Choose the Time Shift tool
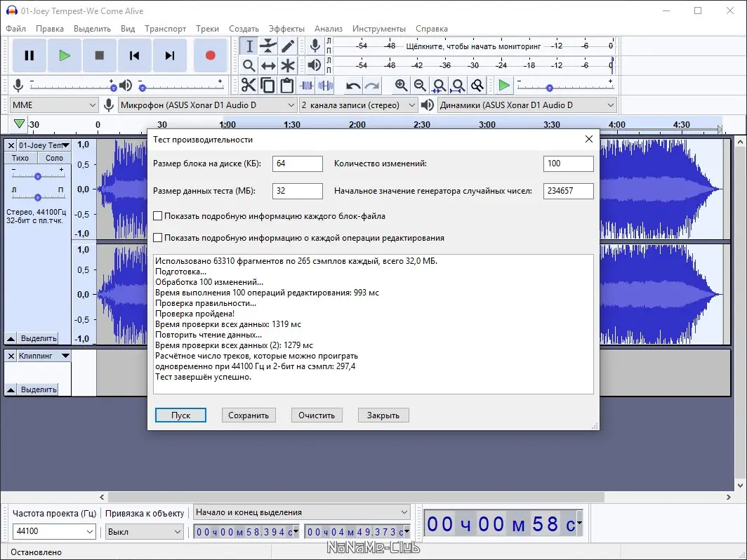The height and width of the screenshot is (560, 747). pyautogui.click(x=268, y=66)
